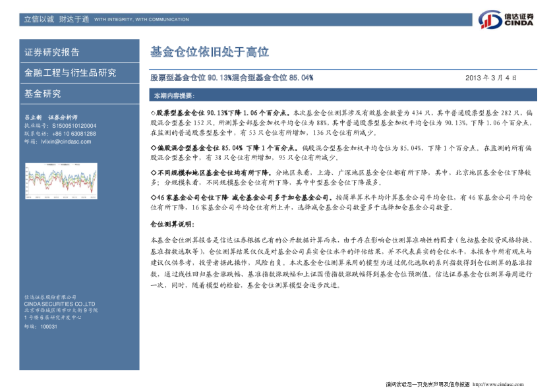Click the license number S1500510120004
This screenshot has width=555, height=392.
(x=69, y=125)
